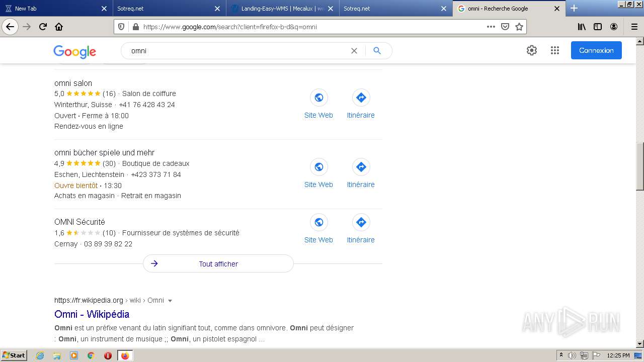Clear the Google search box with X
The image size is (644, 362).
354,51
